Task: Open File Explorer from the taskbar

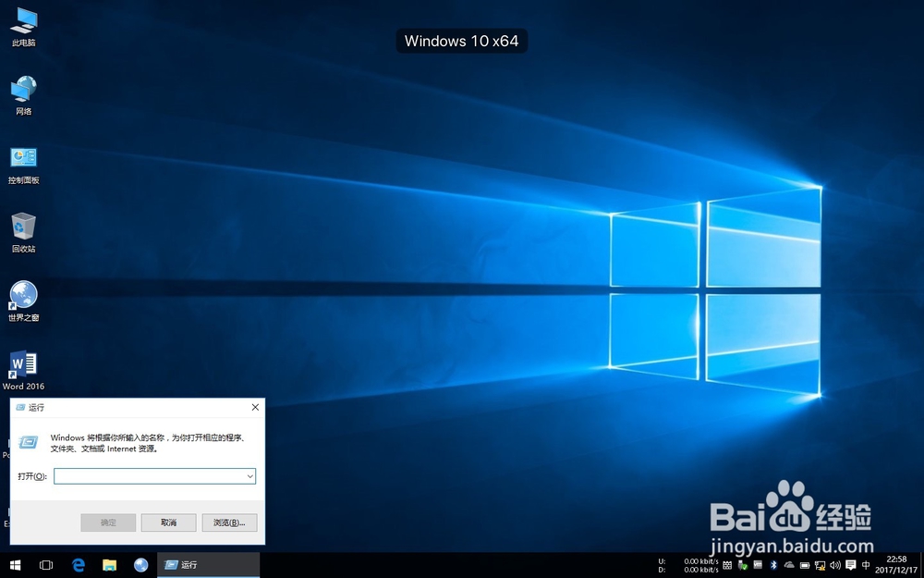Action: [x=110, y=565]
